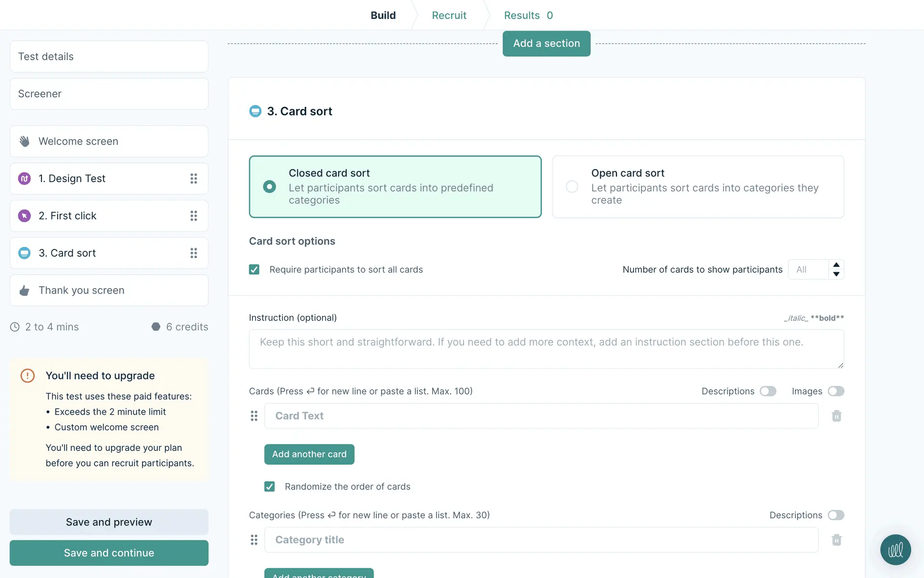Enable the Images toggle for cards
This screenshot has height=578, width=924.
836,391
